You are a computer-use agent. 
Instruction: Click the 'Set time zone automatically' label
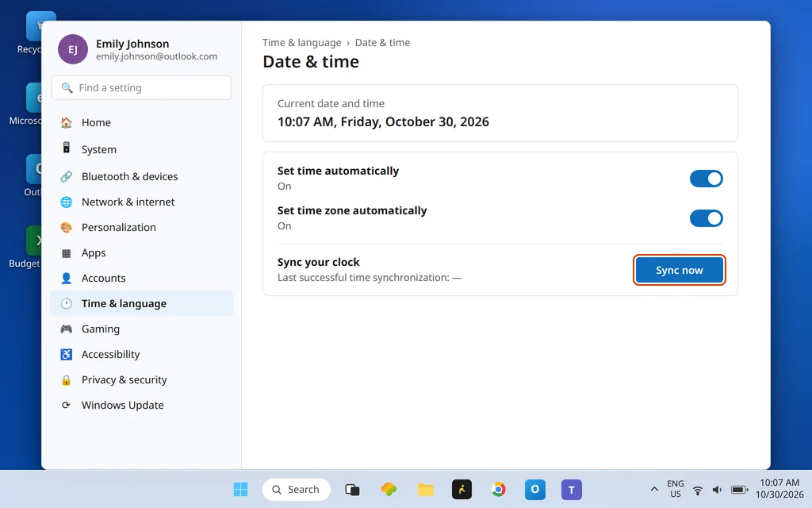[352, 211]
